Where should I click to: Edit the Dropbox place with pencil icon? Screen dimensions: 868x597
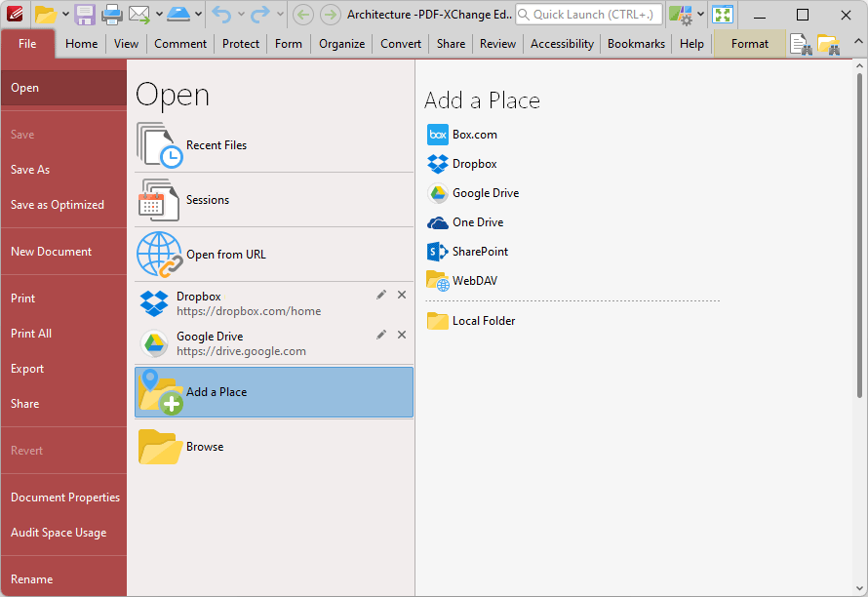[381, 295]
